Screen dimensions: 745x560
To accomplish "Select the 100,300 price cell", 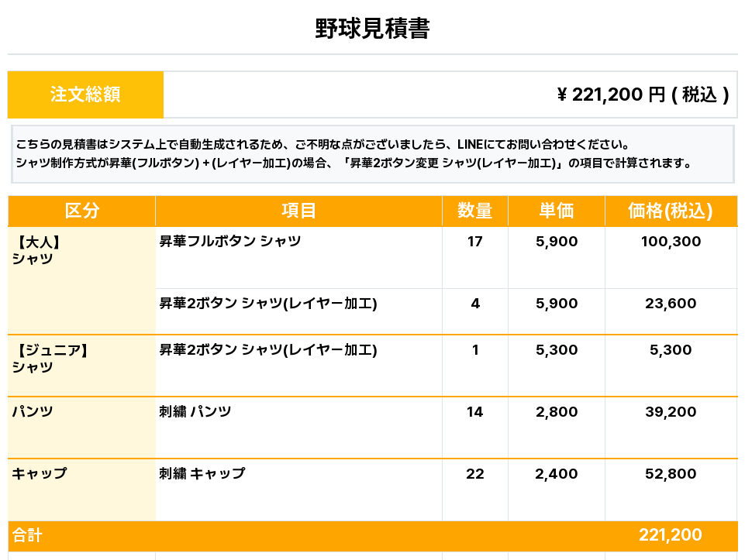I will [670, 242].
